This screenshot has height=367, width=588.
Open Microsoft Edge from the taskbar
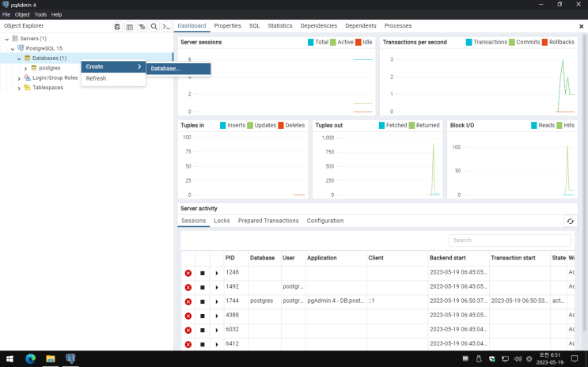click(31, 358)
